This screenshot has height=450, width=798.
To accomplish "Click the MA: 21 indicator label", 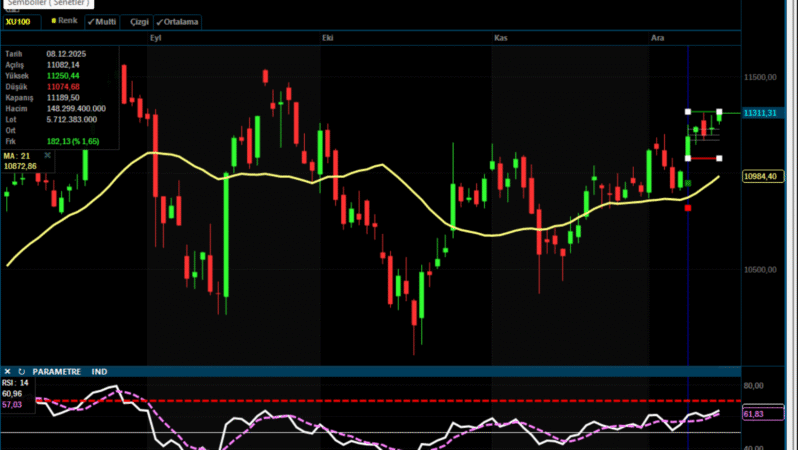I will coord(14,156).
